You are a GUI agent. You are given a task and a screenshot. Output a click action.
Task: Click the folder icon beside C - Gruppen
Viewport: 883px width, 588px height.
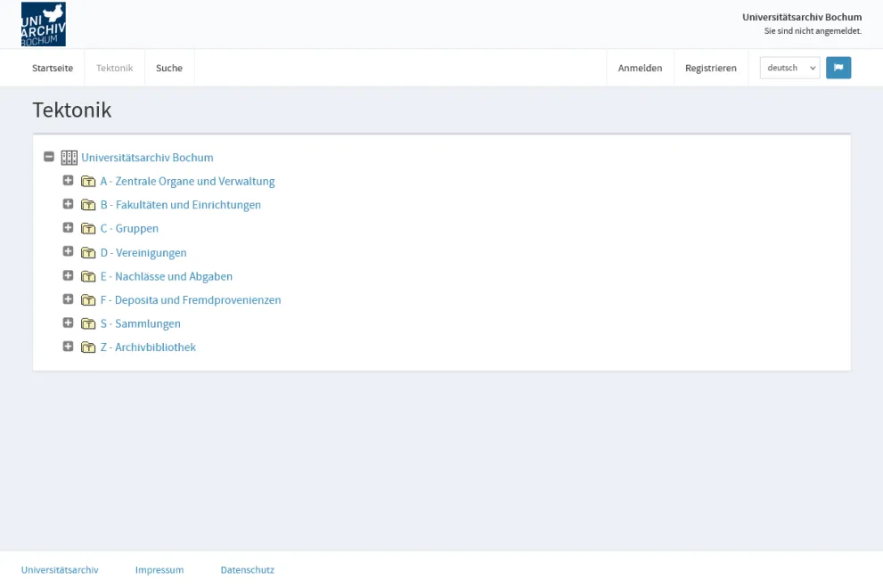pos(88,227)
